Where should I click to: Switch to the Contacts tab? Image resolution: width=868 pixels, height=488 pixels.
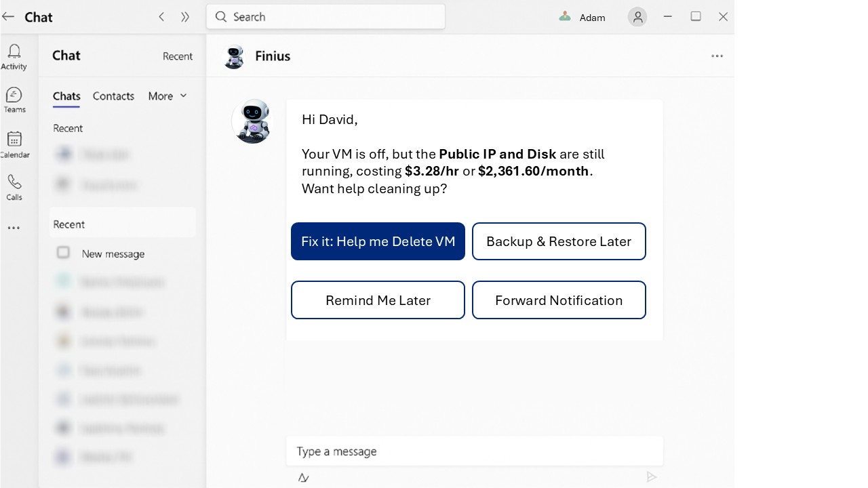pyautogui.click(x=113, y=96)
